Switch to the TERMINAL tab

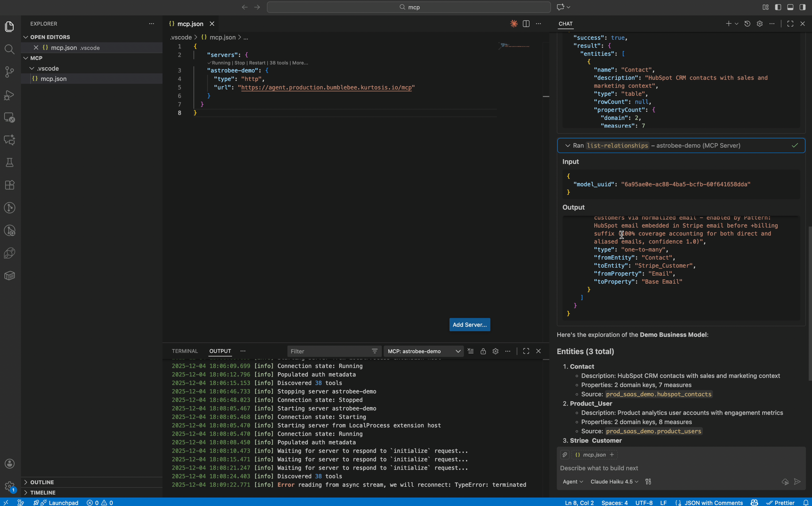point(184,351)
